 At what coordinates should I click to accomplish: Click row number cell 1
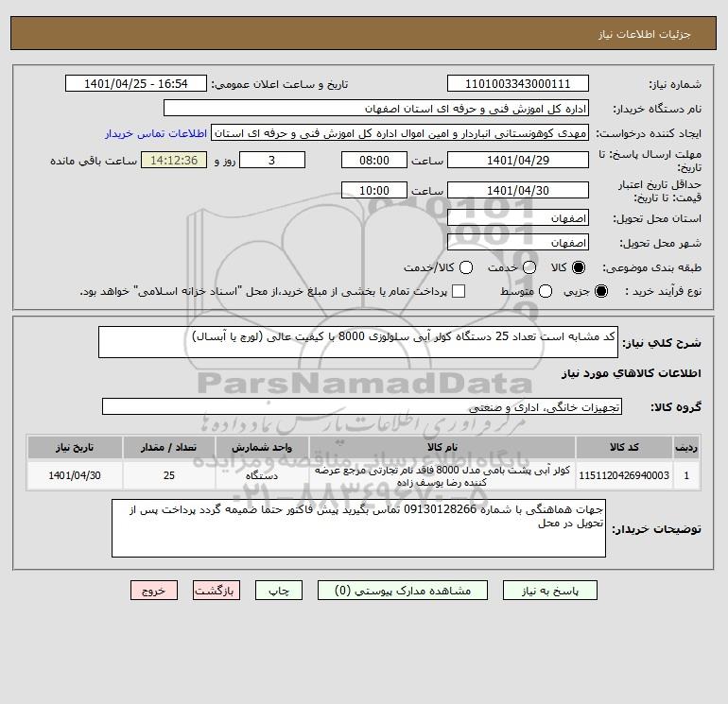coord(686,475)
